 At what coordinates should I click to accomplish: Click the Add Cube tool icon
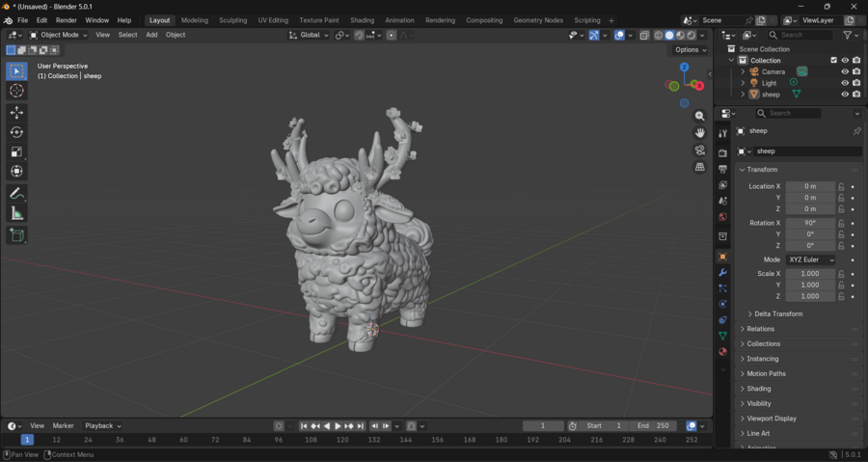click(16, 235)
